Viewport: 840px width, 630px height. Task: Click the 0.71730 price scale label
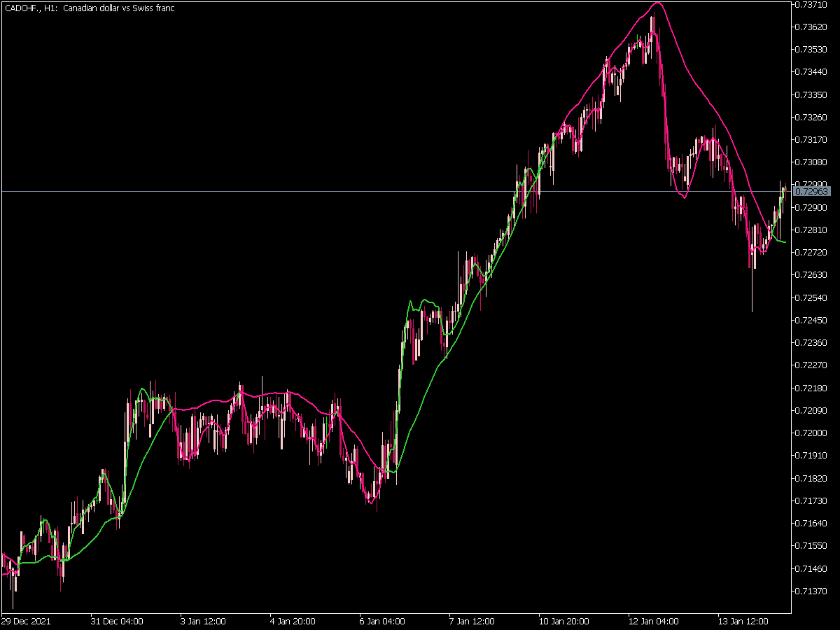[812, 500]
